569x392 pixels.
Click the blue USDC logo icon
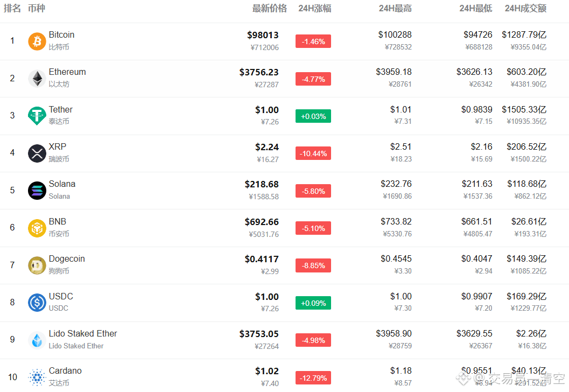point(37,303)
